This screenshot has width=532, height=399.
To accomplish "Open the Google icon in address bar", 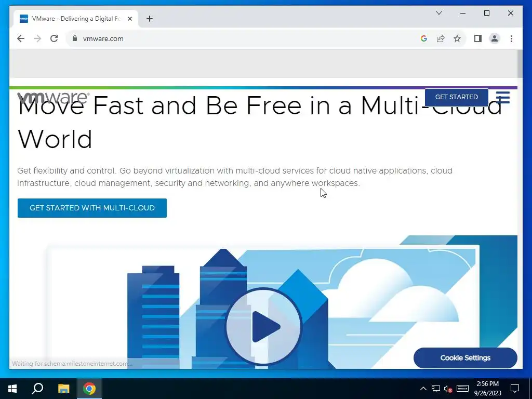I will point(424,38).
